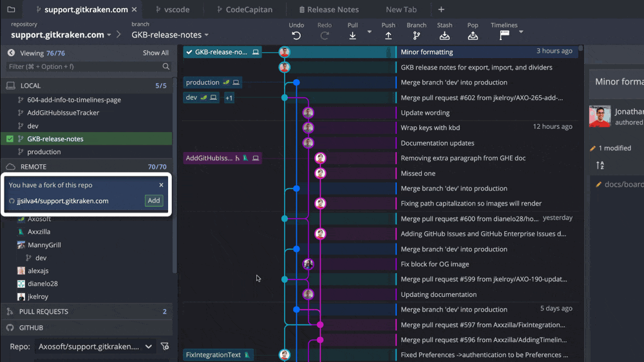Switch to the Release Notes tab

pyautogui.click(x=328, y=9)
